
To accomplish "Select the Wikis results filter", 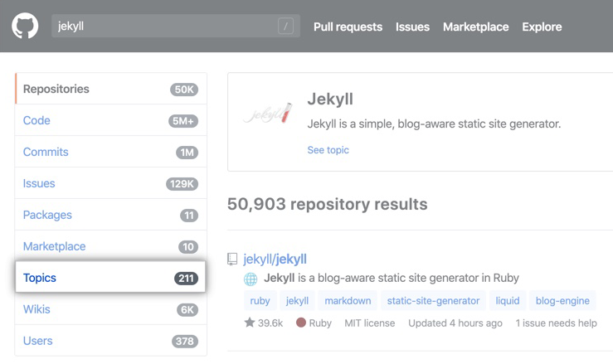I will tap(111, 309).
